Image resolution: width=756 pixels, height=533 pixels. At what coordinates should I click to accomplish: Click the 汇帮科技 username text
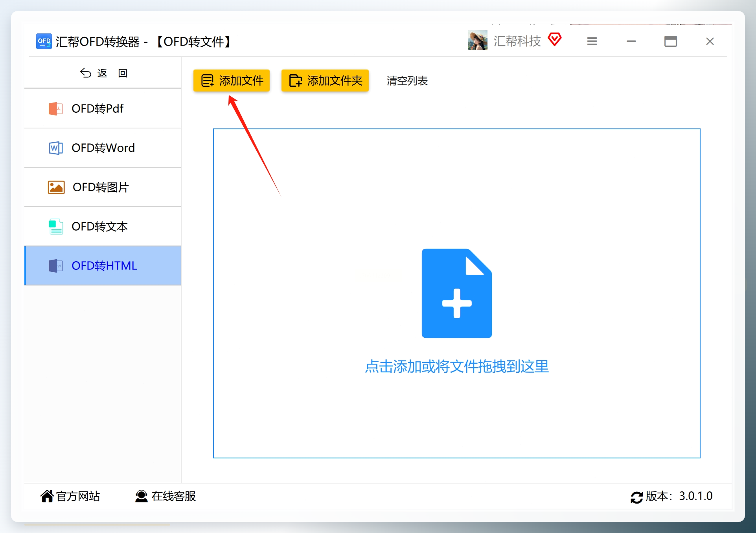[517, 41]
